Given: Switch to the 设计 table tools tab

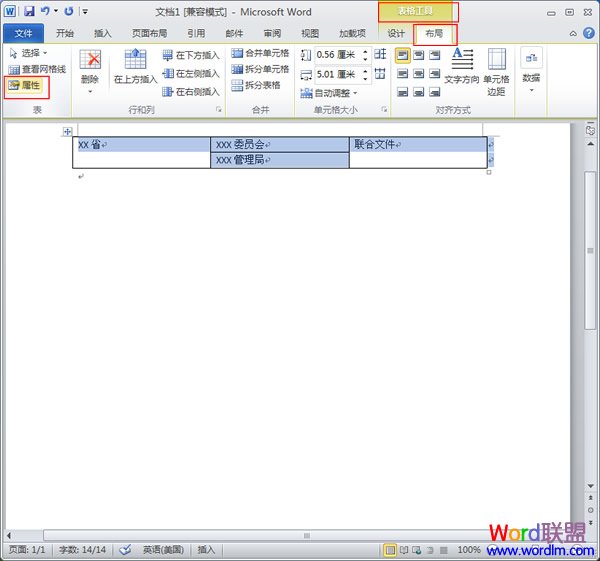Looking at the screenshot, I should tap(396, 34).
